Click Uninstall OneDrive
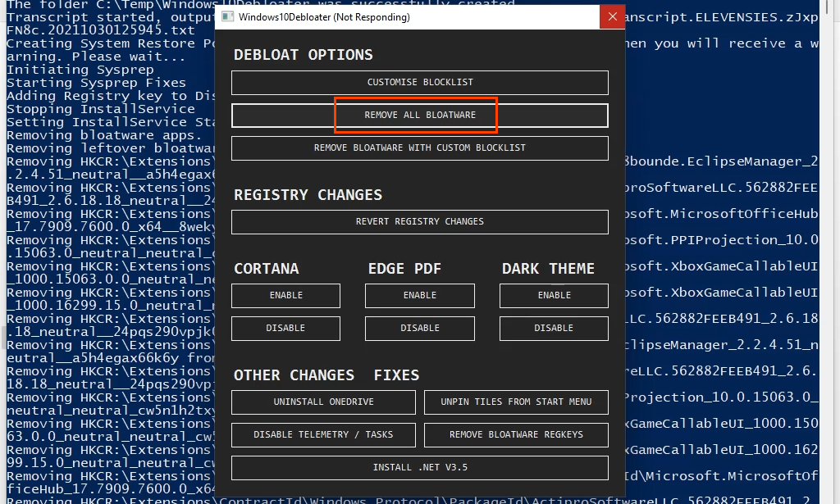 click(x=323, y=402)
